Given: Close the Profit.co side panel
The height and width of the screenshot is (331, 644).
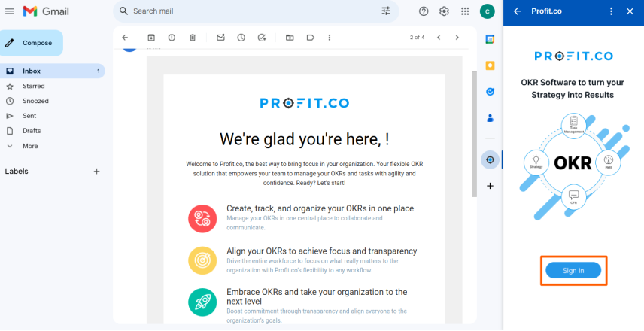Looking at the screenshot, I should pyautogui.click(x=630, y=11).
